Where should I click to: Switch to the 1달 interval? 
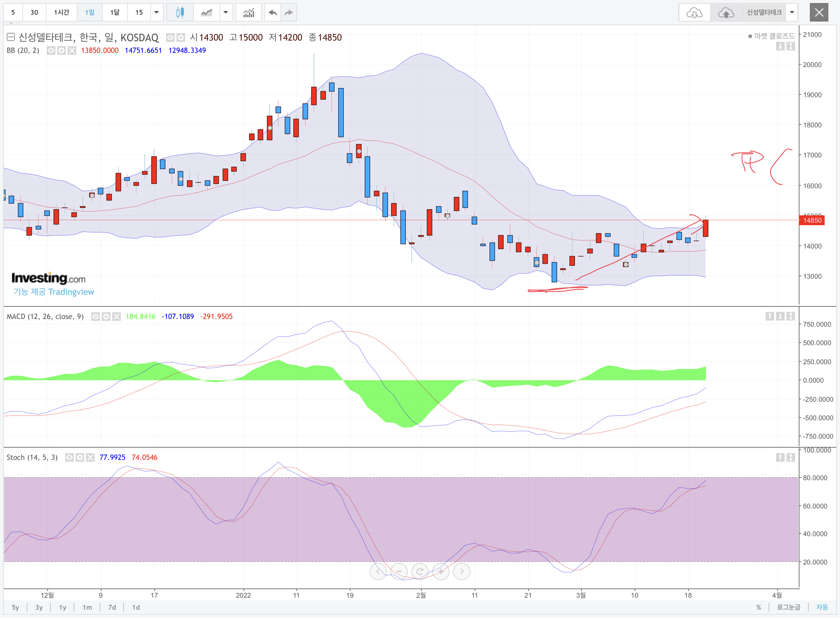coord(115,13)
